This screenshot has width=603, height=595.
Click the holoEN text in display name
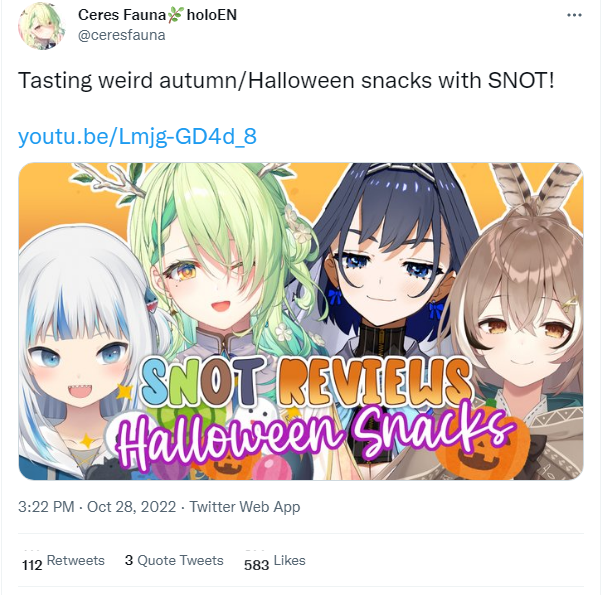212,15
